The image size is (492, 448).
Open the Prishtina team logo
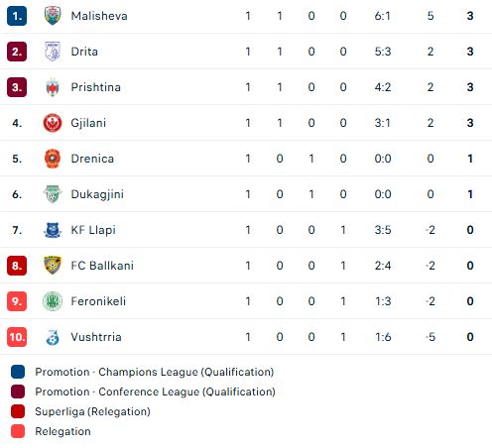click(53, 87)
